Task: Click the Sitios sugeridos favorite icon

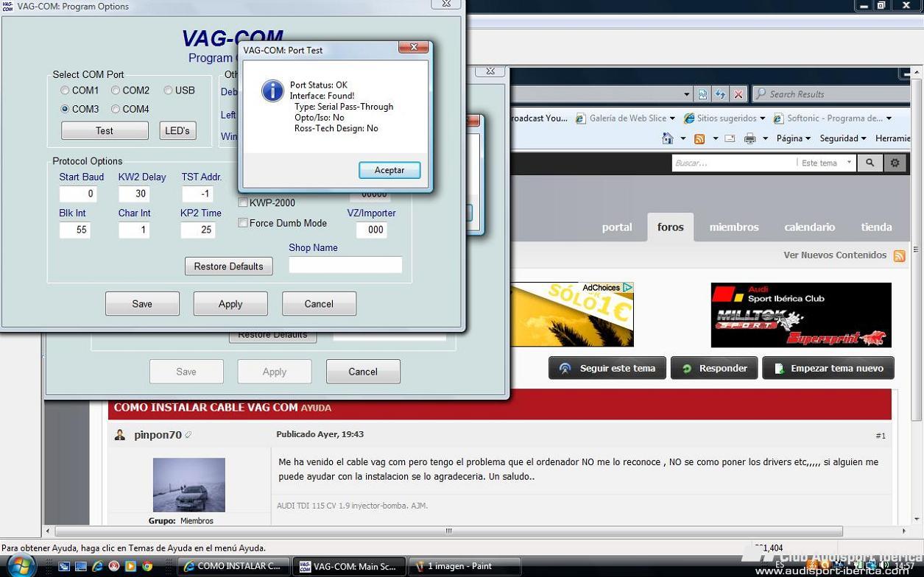Action: click(689, 118)
